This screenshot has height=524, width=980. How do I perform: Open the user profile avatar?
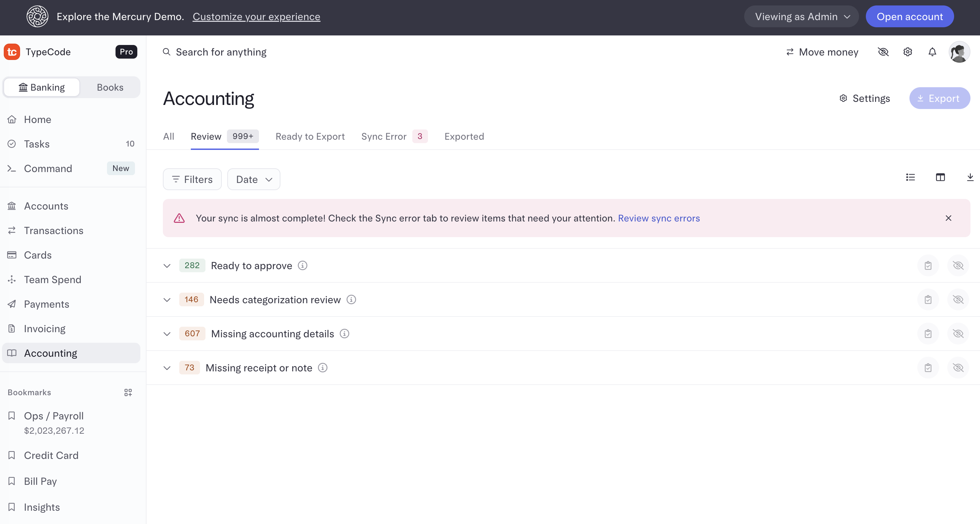(959, 52)
